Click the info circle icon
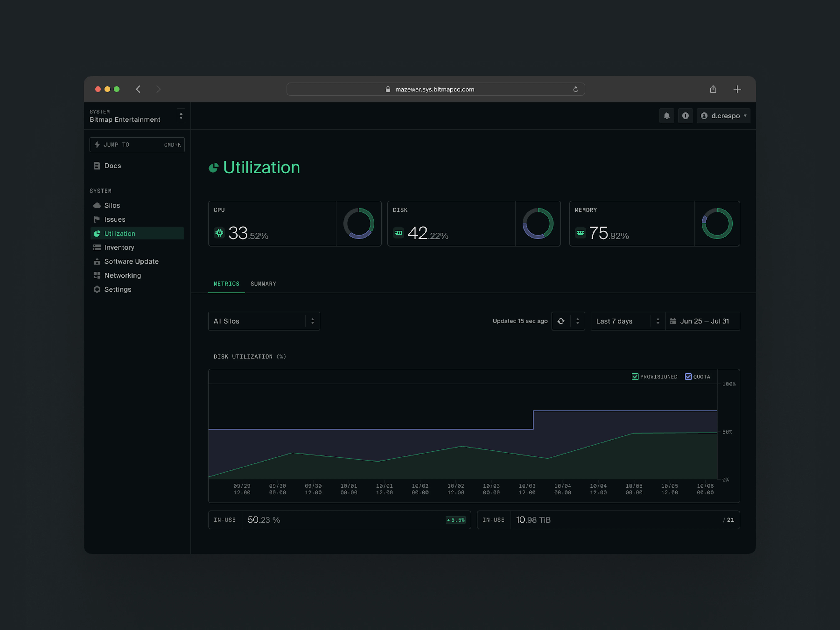Viewport: 840px width, 630px height. [x=685, y=116]
